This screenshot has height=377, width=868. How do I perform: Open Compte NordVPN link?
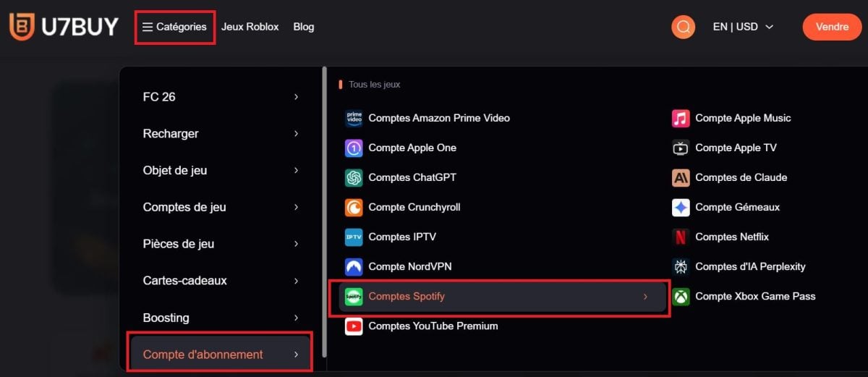coord(410,266)
